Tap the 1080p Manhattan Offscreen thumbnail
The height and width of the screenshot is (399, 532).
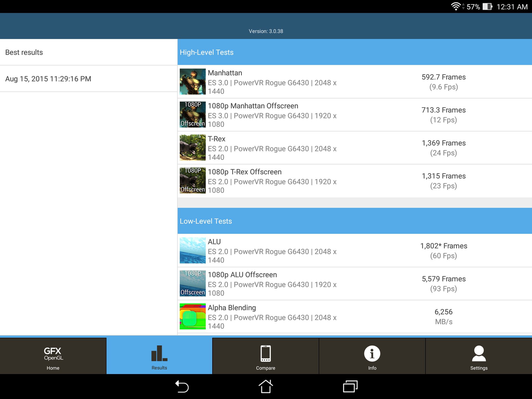point(193,115)
